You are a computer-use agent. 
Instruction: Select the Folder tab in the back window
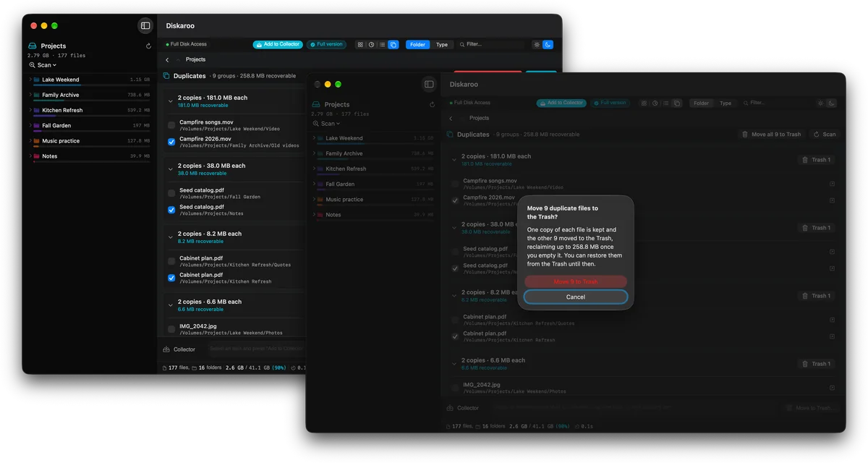(x=418, y=45)
